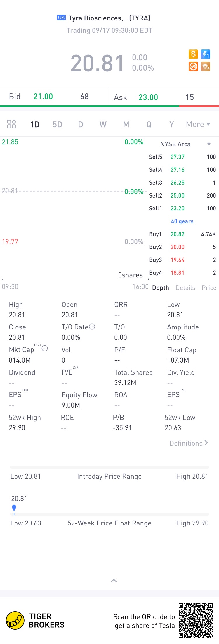
Task: Tap the blue lightning bolt icon
Action: (x=206, y=54)
